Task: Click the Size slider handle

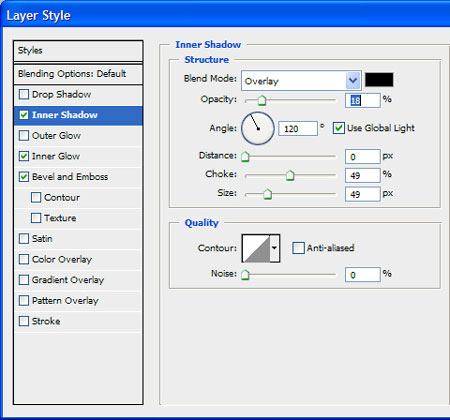Action: [x=267, y=194]
